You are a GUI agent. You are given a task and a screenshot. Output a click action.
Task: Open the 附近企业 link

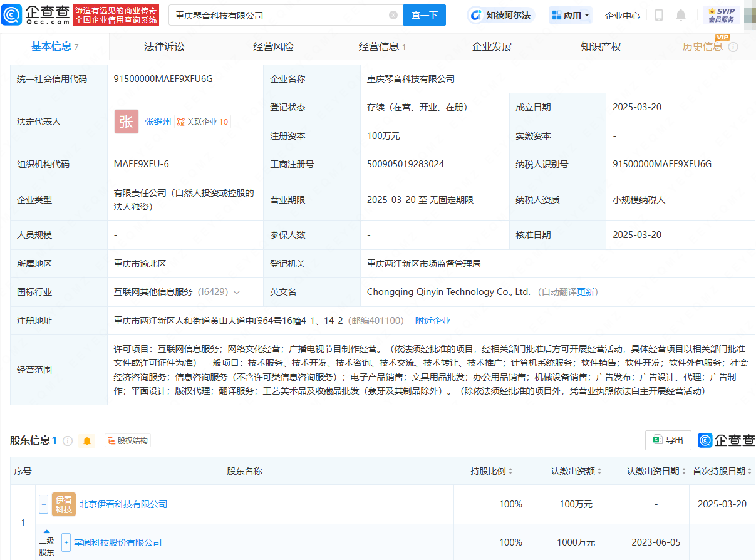pos(433,321)
